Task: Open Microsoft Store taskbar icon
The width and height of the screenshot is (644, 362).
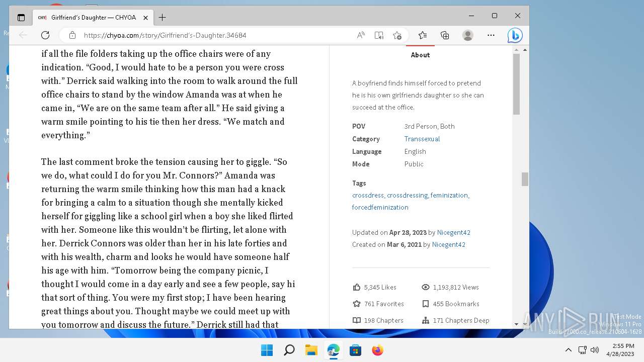Action: click(x=355, y=350)
